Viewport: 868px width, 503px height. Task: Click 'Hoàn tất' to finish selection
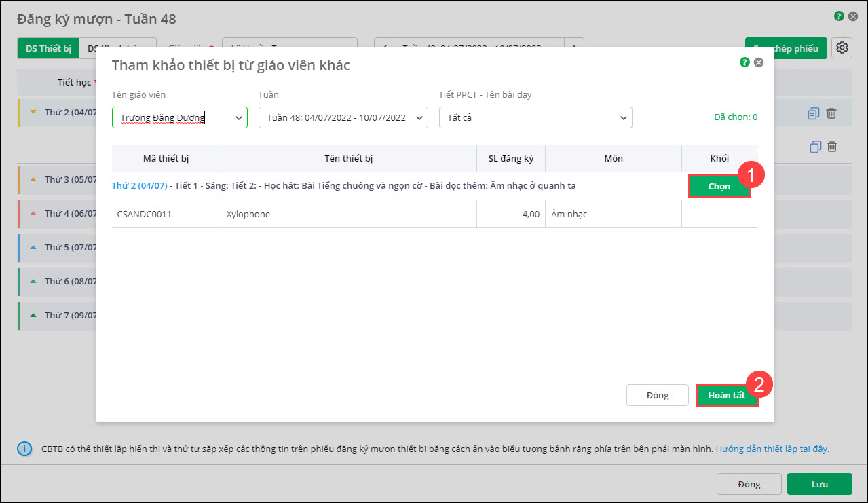(x=727, y=396)
